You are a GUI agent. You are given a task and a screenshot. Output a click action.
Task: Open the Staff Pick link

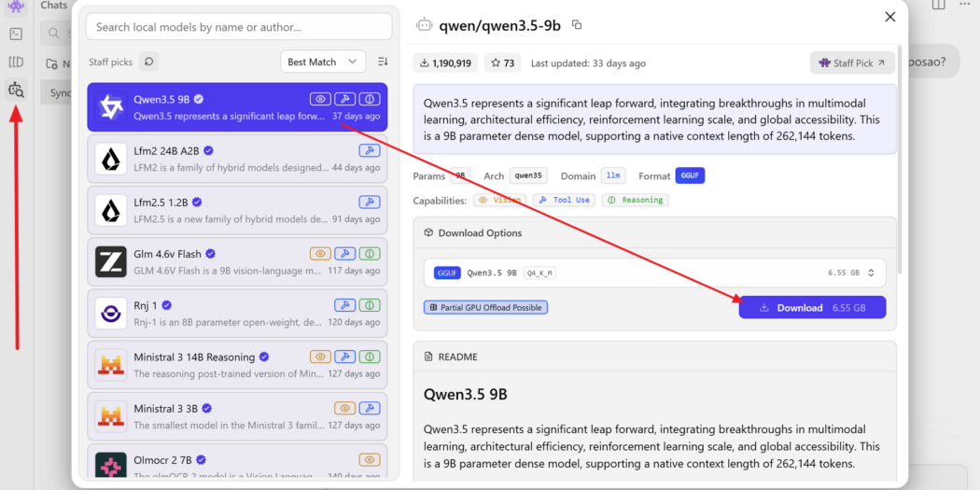coord(852,63)
